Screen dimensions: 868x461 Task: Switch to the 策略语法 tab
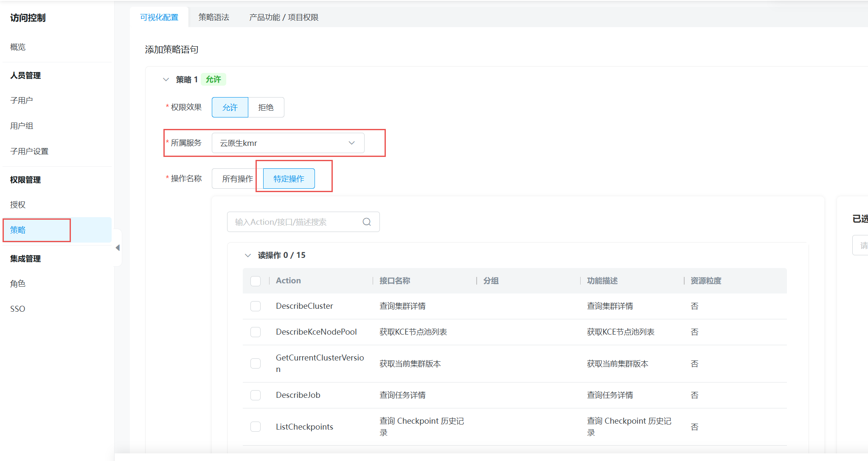pyautogui.click(x=213, y=17)
